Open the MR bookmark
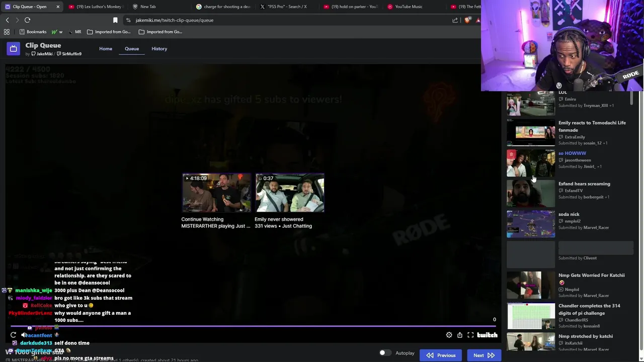 pyautogui.click(x=74, y=32)
